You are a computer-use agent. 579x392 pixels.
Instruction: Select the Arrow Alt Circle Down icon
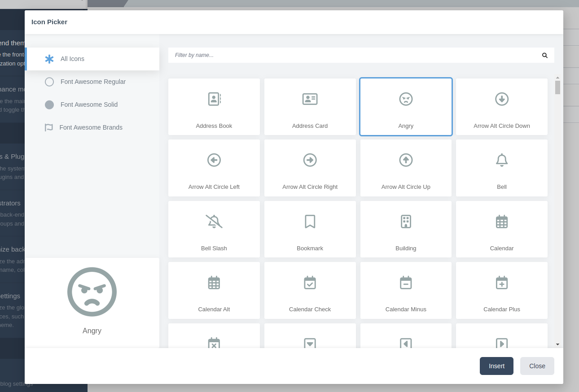coord(502,107)
